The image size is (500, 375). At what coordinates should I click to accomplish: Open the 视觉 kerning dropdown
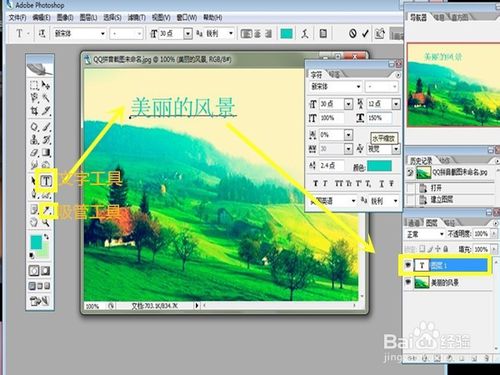coord(396,149)
